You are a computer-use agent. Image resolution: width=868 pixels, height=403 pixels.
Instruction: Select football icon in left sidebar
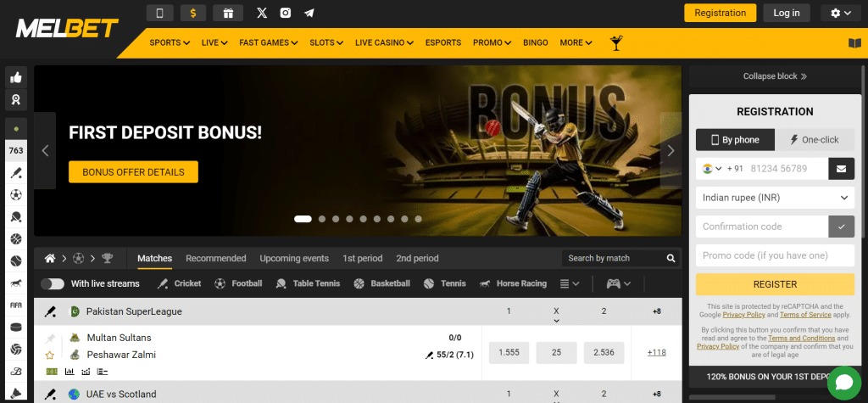pyautogui.click(x=16, y=195)
